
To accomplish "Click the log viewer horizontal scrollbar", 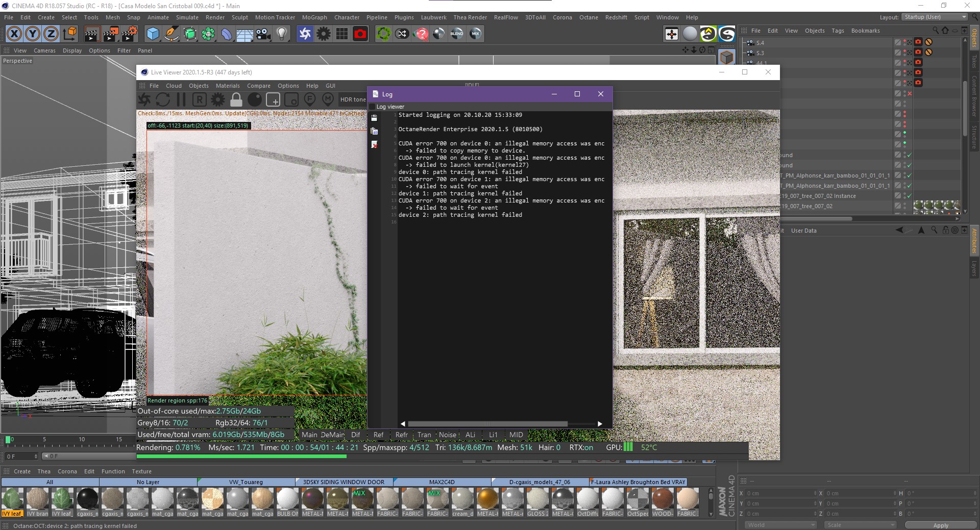I will (x=487, y=424).
